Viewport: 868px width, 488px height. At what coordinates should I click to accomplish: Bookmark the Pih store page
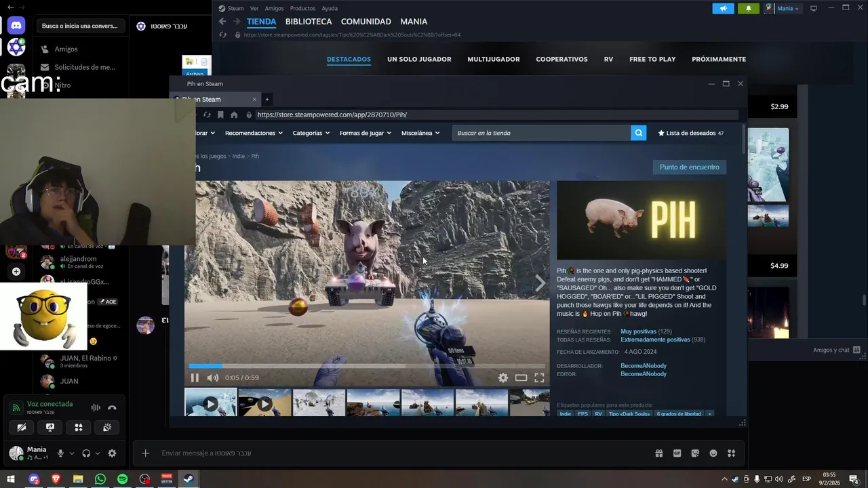pyautogui.click(x=220, y=115)
